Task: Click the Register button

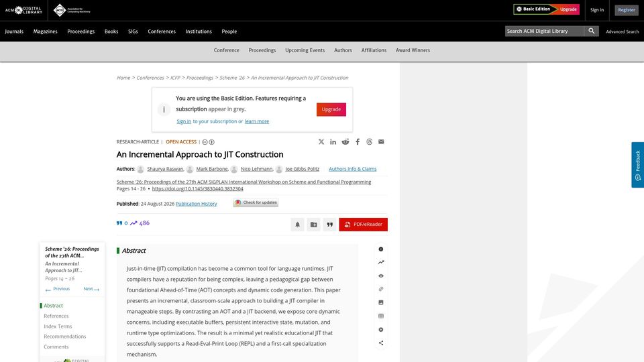Action: pyautogui.click(x=627, y=10)
